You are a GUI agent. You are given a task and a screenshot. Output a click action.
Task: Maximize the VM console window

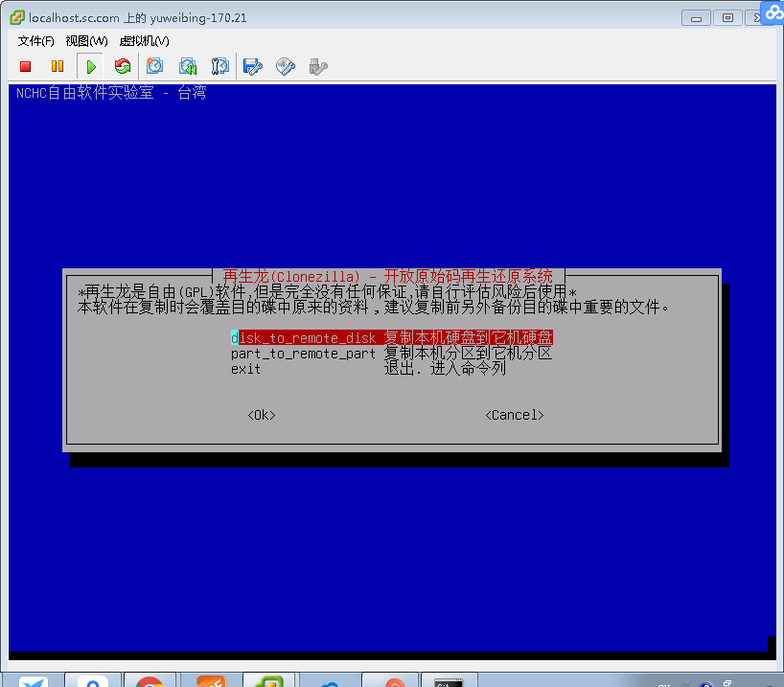click(727, 18)
